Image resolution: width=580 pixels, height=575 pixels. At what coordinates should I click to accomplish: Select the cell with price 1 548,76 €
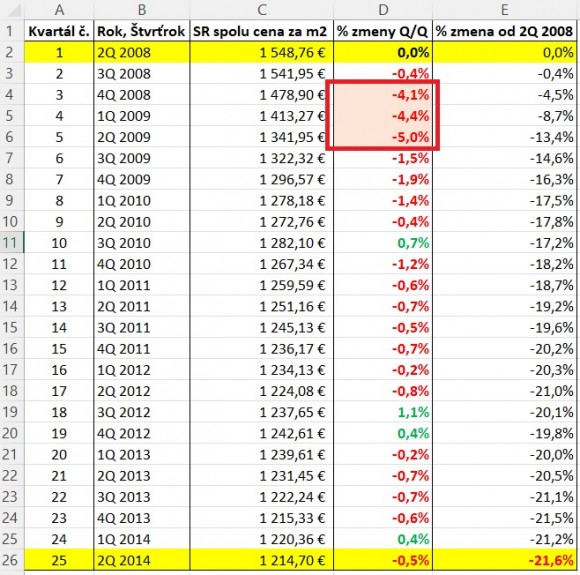pyautogui.click(x=262, y=53)
